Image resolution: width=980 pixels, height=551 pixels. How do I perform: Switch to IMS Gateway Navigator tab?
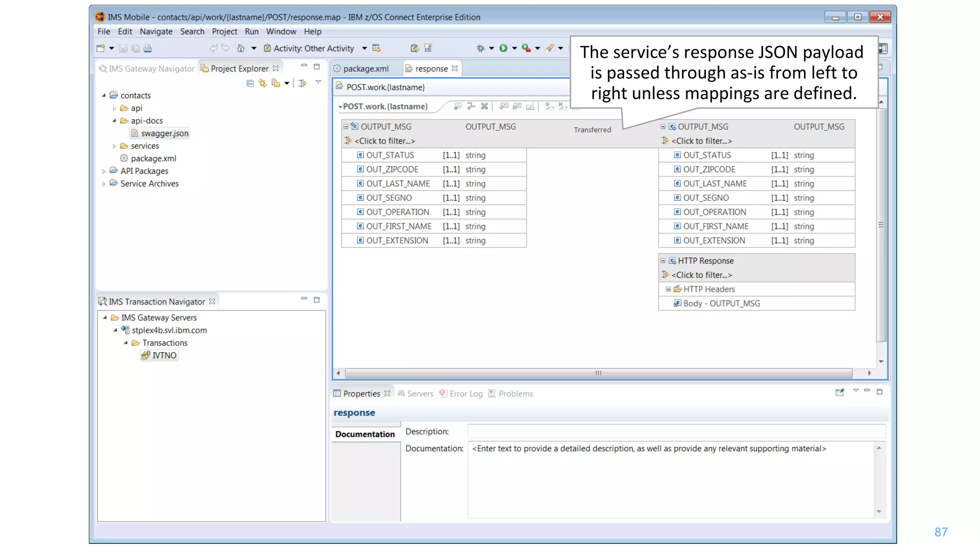(x=146, y=68)
